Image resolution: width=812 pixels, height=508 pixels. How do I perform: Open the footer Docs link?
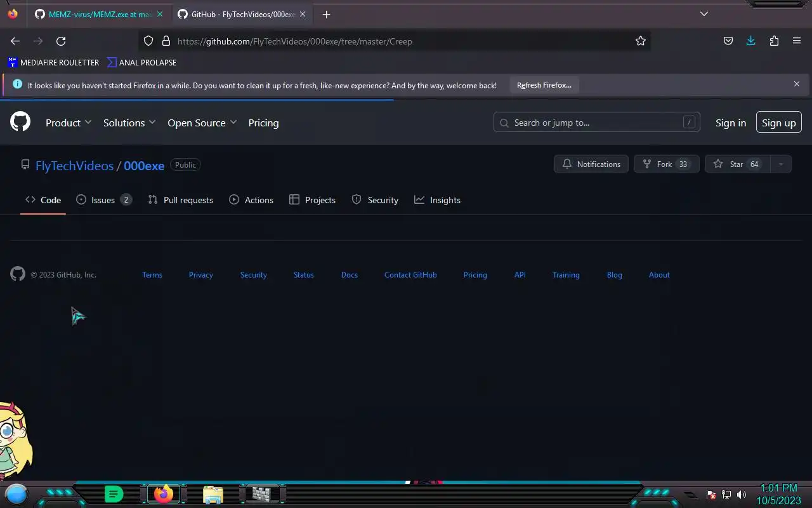pos(350,275)
